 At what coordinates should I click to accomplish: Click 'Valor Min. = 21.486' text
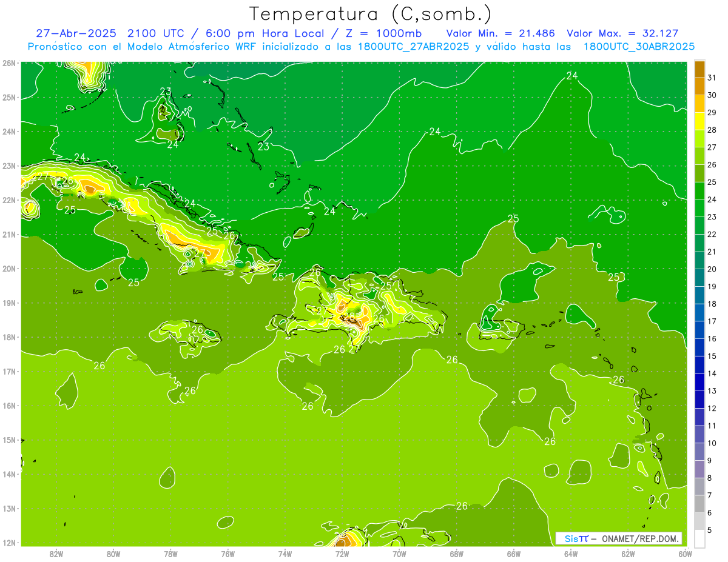[x=500, y=33]
